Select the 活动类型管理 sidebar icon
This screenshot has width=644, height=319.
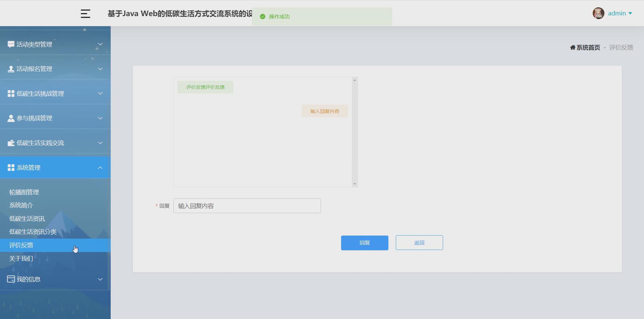pyautogui.click(x=10, y=44)
